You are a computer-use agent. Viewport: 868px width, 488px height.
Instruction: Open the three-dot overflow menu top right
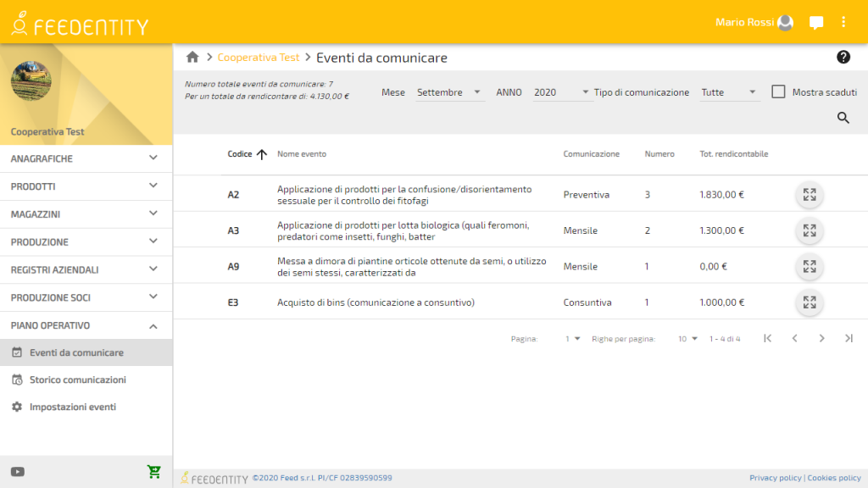coord(843,23)
